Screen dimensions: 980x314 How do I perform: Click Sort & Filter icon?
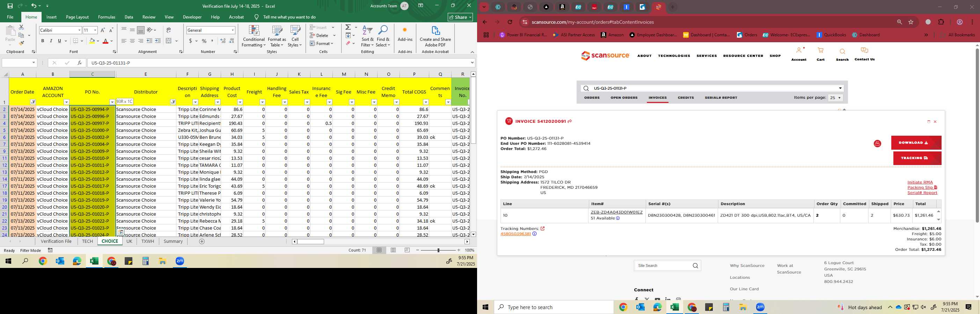(x=367, y=37)
